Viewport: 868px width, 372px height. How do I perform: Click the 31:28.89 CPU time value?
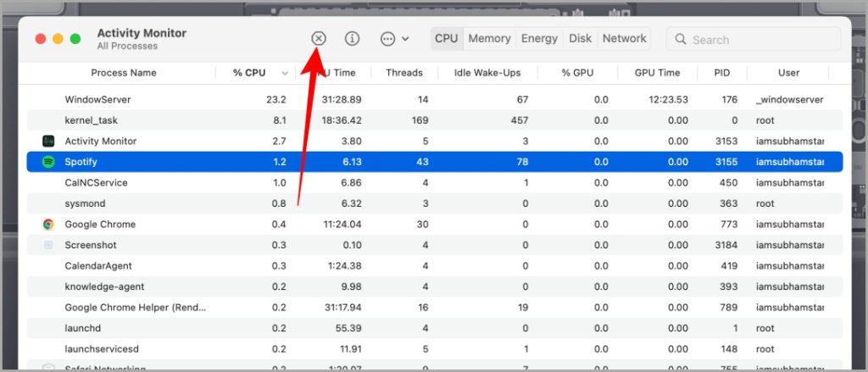[x=342, y=100]
